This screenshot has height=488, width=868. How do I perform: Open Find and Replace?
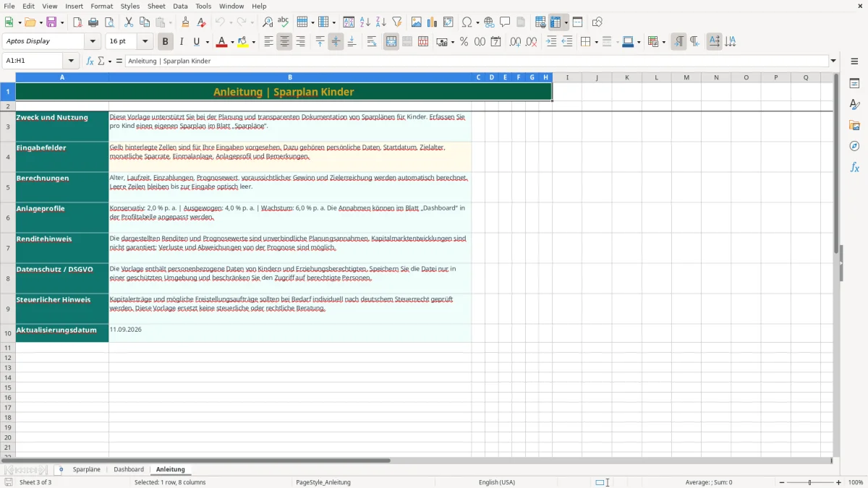click(268, 22)
